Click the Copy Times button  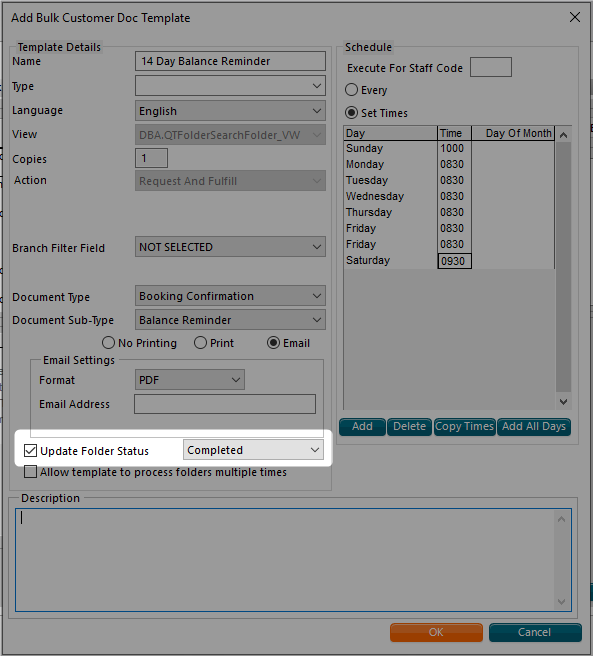(465, 427)
